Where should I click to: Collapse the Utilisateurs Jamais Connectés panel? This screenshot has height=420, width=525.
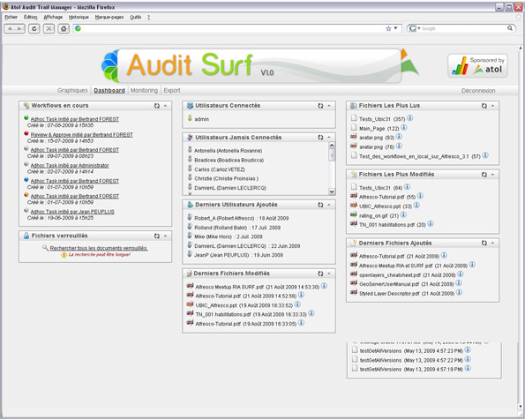[329, 138]
